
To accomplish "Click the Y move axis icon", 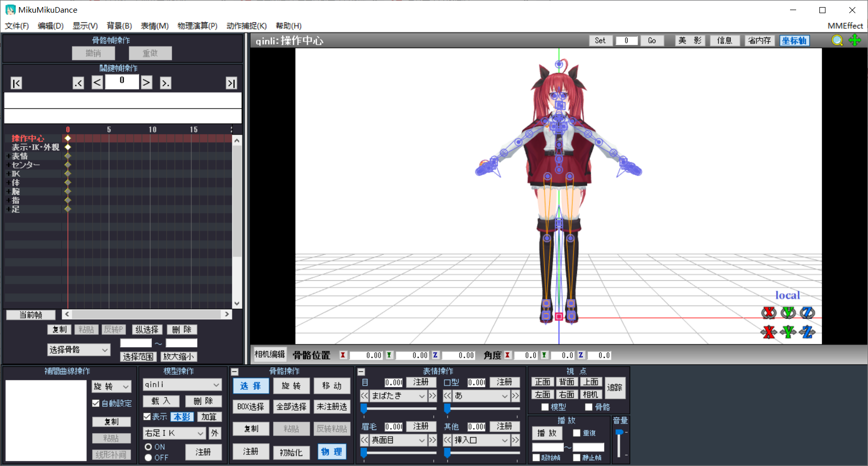I will point(788,332).
